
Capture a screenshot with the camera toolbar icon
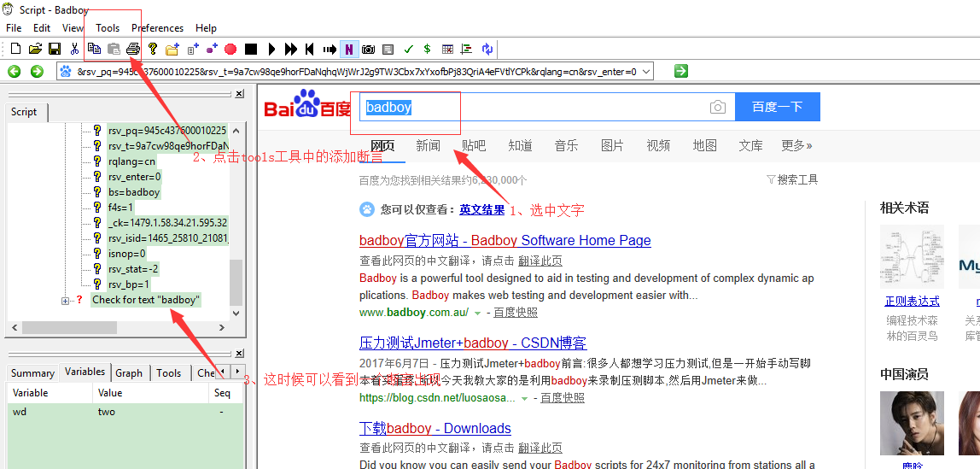(x=368, y=49)
